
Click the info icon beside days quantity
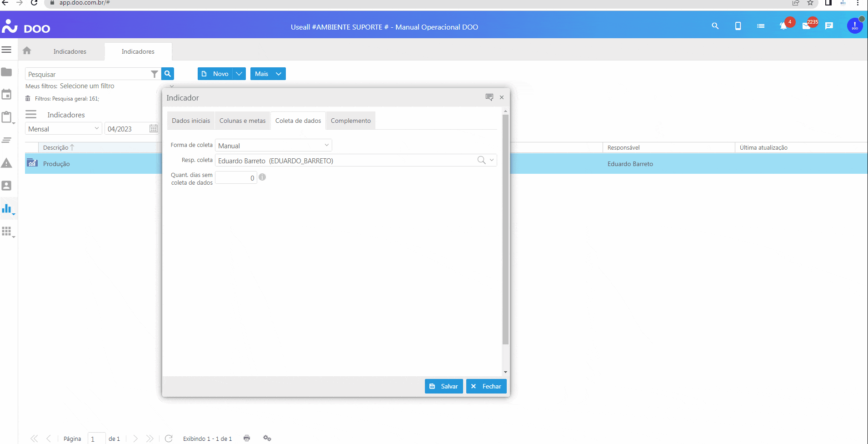pyautogui.click(x=262, y=177)
